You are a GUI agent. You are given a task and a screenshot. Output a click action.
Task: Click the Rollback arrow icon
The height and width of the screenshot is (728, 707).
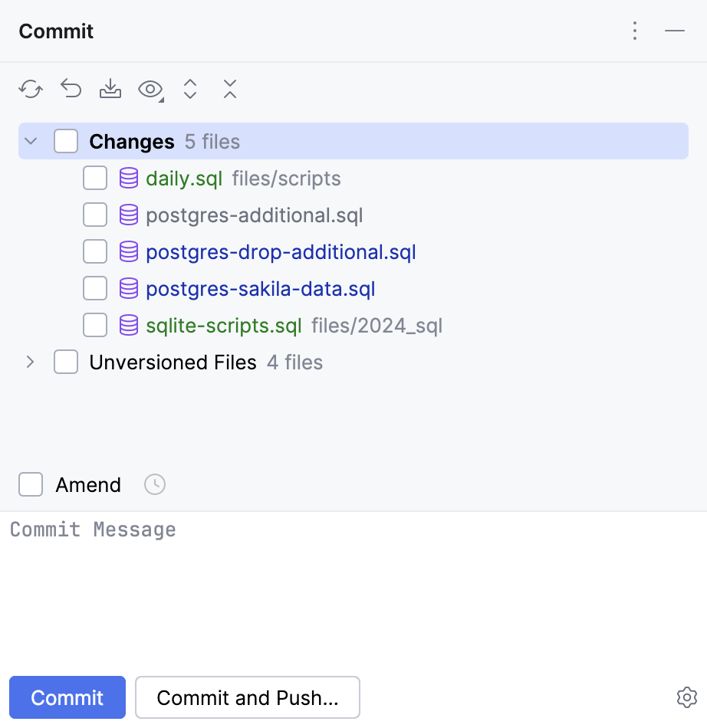coord(71,90)
